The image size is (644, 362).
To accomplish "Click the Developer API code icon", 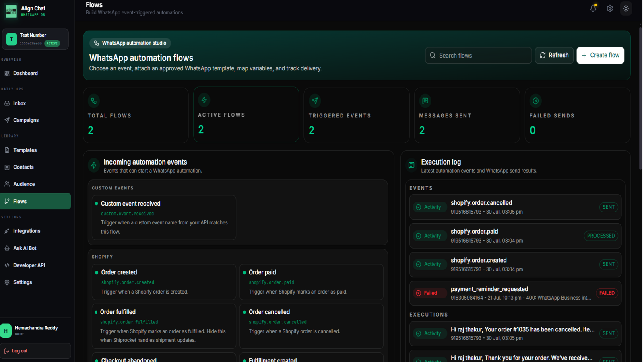I will tap(7, 265).
